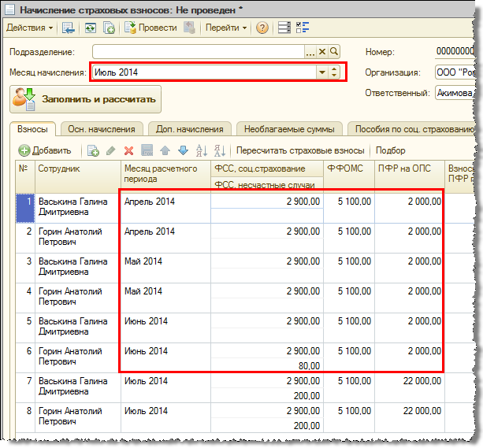
Task: Open the Действия dropdown menu
Action: coord(29,28)
